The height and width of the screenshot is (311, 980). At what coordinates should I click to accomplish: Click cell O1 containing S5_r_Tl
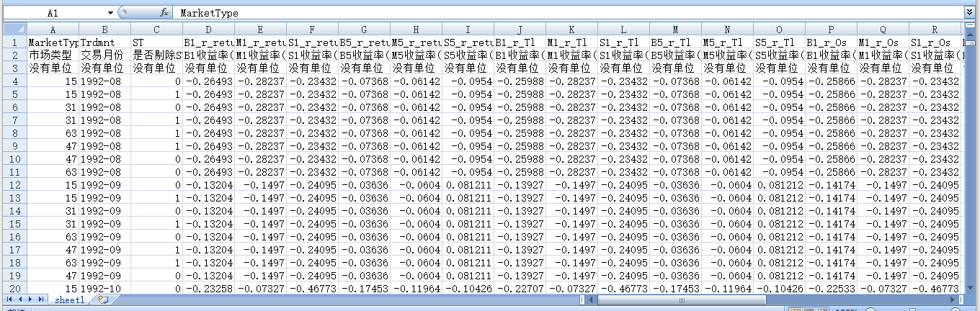[779, 42]
